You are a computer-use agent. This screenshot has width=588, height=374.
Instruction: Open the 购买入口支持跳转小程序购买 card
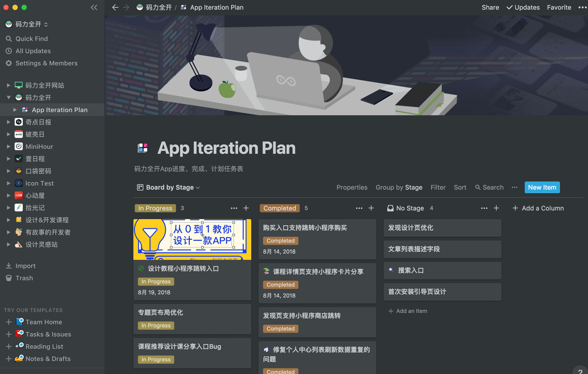coord(317,239)
